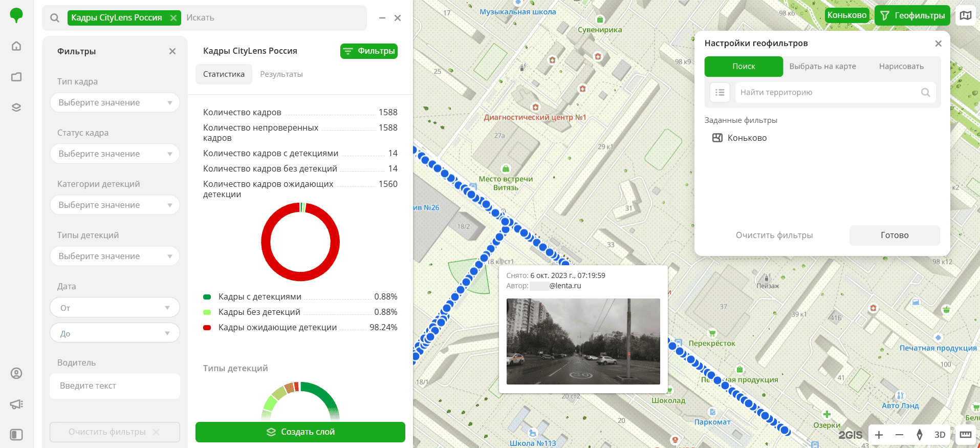Click the Найти территорию search field
This screenshot has height=448, width=980.
pos(827,93)
